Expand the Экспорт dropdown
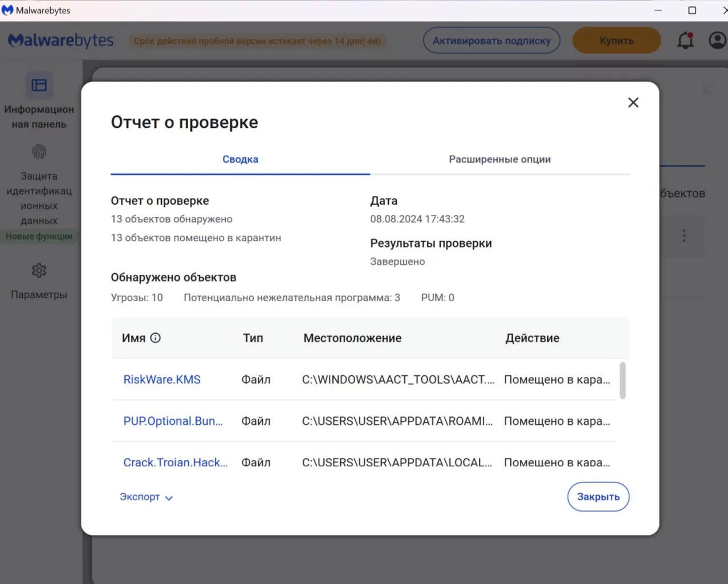This screenshot has height=584, width=728. pos(146,497)
